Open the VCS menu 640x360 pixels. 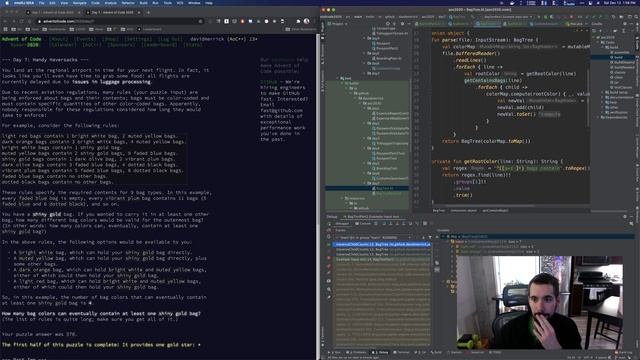180,3
